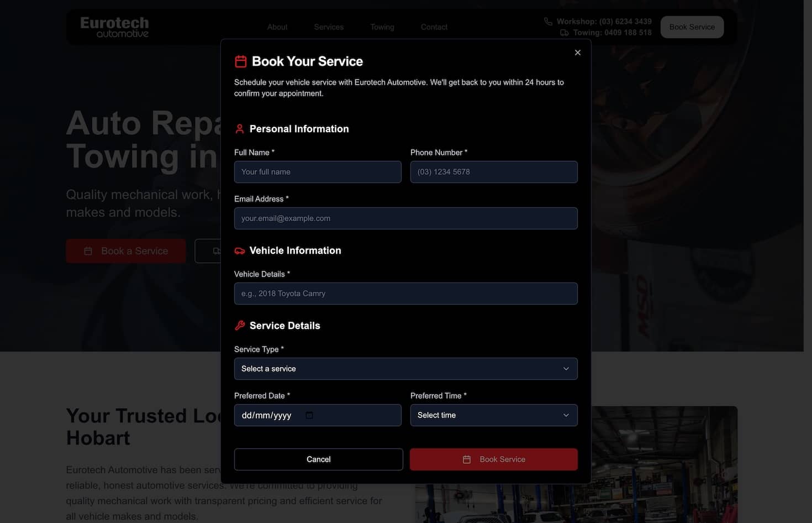Screen dimensions: 812x523
Task: Click the person icon next to Personal Information
Action: point(239,128)
